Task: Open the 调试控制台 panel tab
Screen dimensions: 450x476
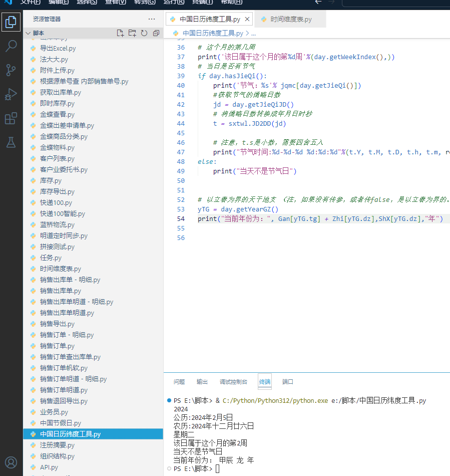Action: (x=233, y=382)
